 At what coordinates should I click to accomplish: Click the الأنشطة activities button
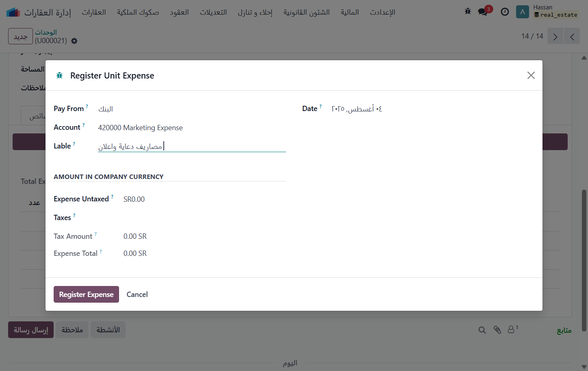point(108,330)
